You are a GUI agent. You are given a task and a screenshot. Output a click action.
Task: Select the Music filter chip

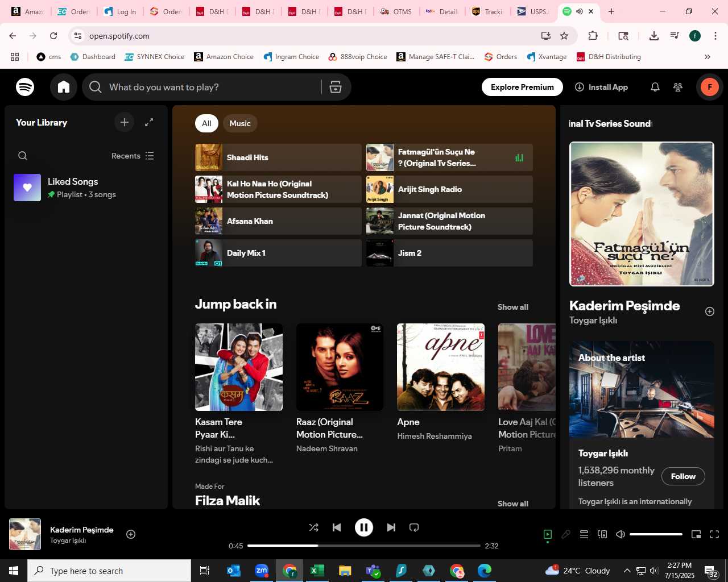pos(240,123)
